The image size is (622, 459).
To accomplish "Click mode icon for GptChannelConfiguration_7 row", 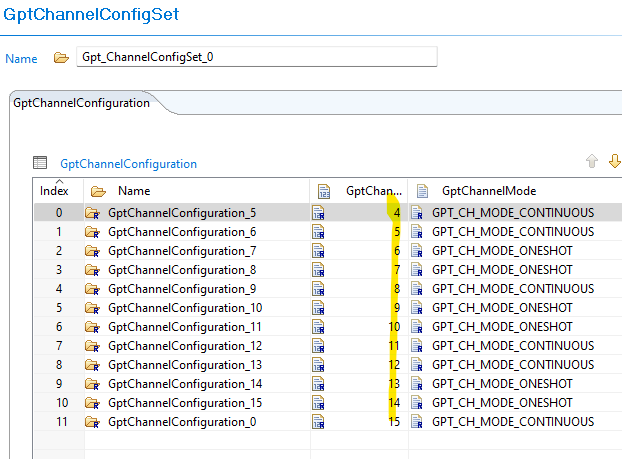I will point(417,251).
